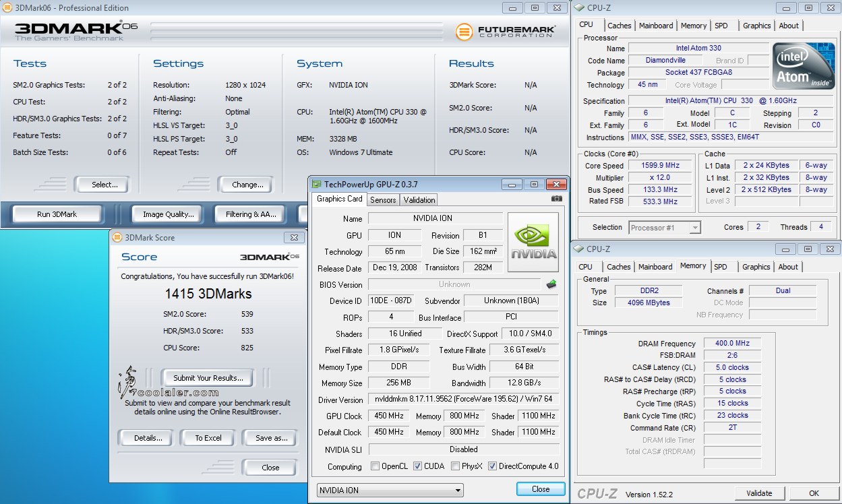Open the SPD tab in top CPU-Z

[x=721, y=26]
